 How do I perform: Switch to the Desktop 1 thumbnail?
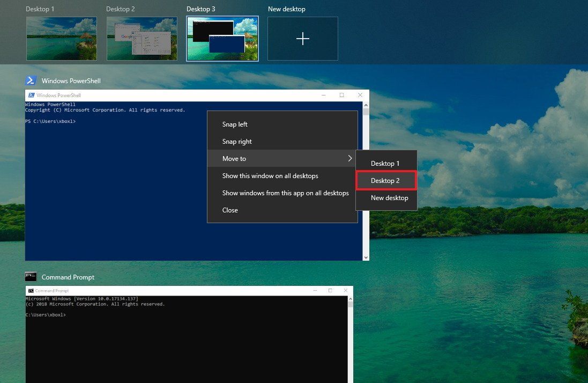pos(62,39)
